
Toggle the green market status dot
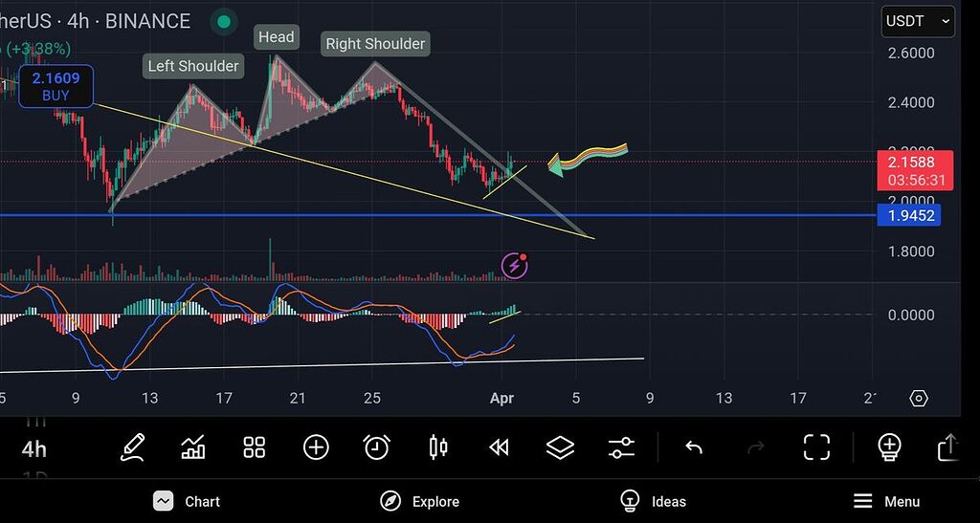click(223, 21)
